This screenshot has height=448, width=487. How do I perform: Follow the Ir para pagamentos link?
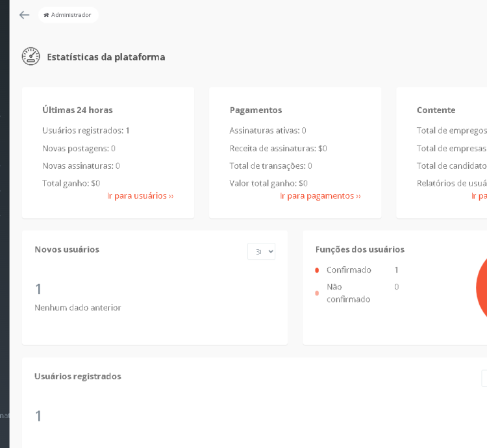coord(320,195)
